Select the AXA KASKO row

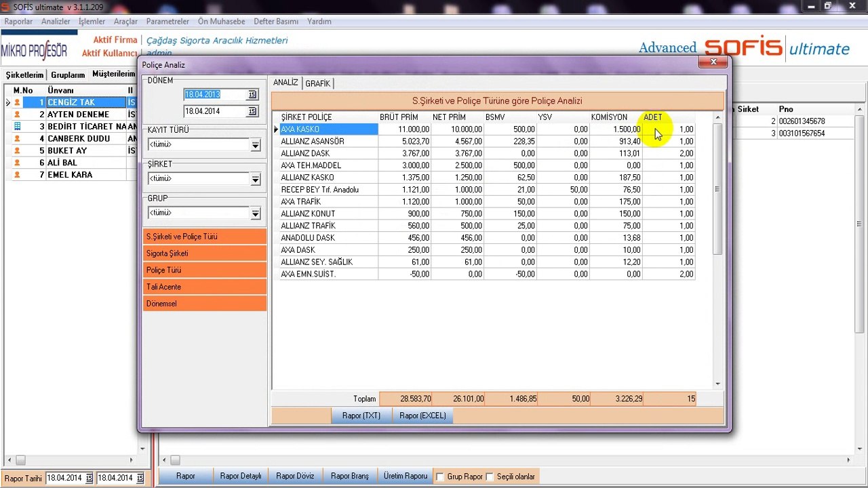tap(487, 129)
